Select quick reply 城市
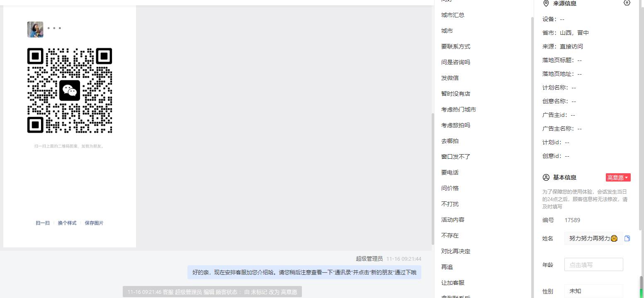This screenshot has height=298, width=644. pyautogui.click(x=447, y=31)
